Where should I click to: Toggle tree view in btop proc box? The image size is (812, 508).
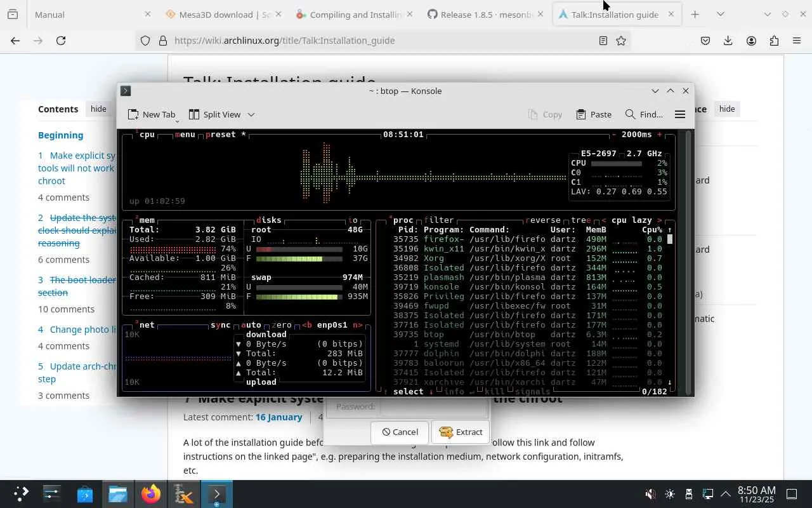580,220
